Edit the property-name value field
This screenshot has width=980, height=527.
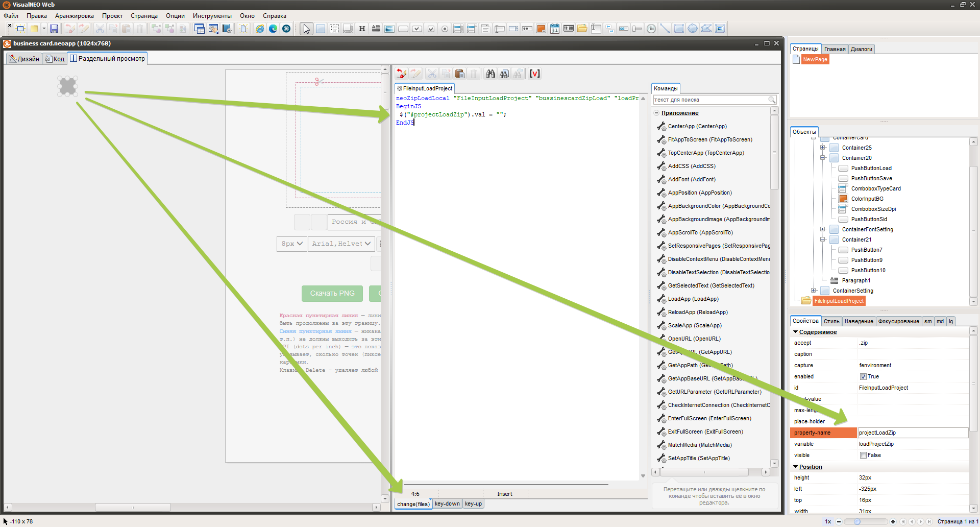tap(913, 433)
